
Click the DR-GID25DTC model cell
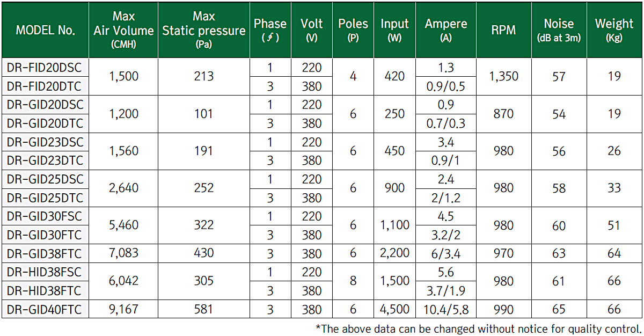point(46,198)
